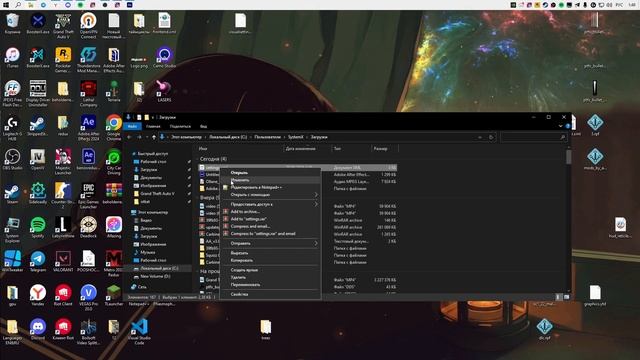The image size is (640, 360).
Task: Click 'Этот компьютер' in the address bar
Action: [186, 137]
